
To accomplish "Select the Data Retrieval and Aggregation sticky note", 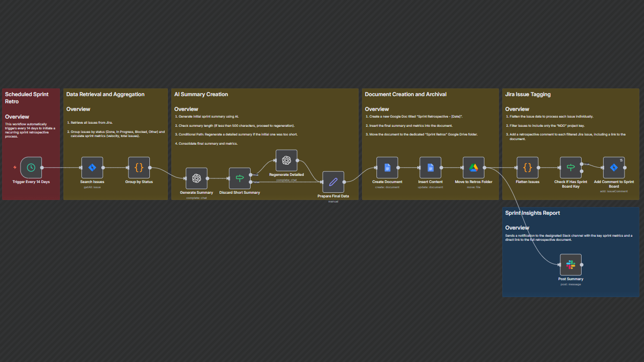I will 105,94.
